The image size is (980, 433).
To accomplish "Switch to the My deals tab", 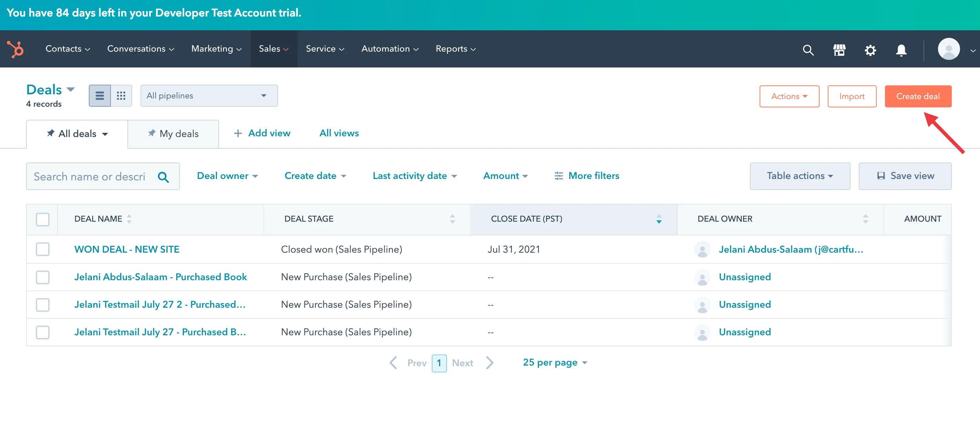I will click(173, 134).
